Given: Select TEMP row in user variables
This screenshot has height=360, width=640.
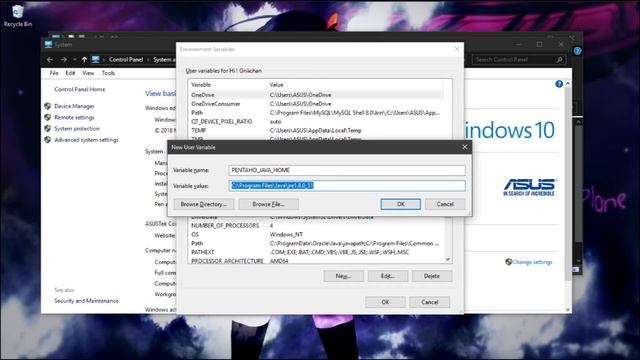Looking at the screenshot, I should point(316,131).
